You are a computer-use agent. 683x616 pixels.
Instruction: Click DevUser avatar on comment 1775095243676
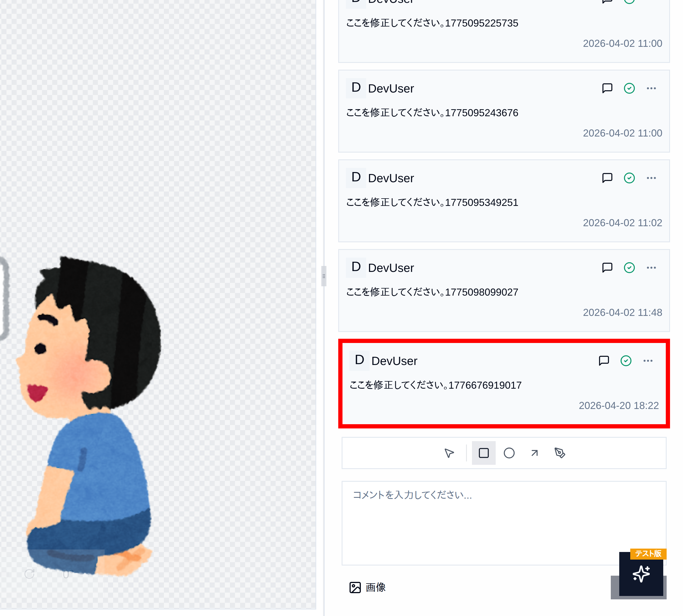356,88
